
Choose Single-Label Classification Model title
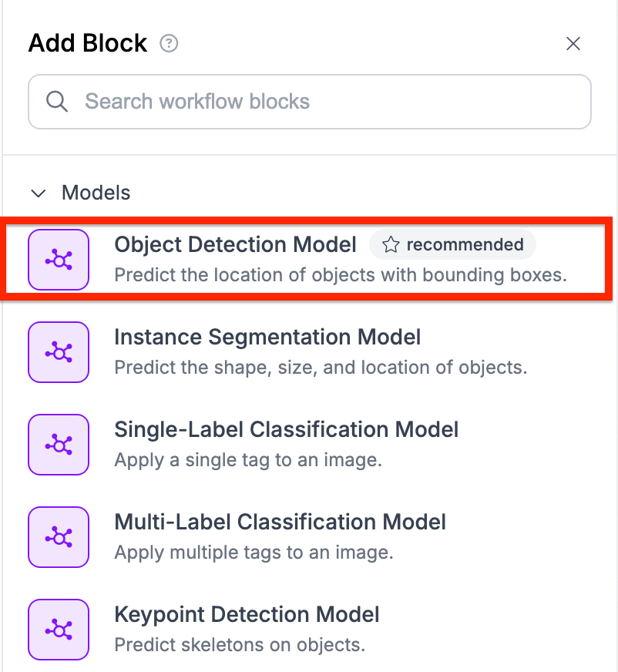click(286, 429)
